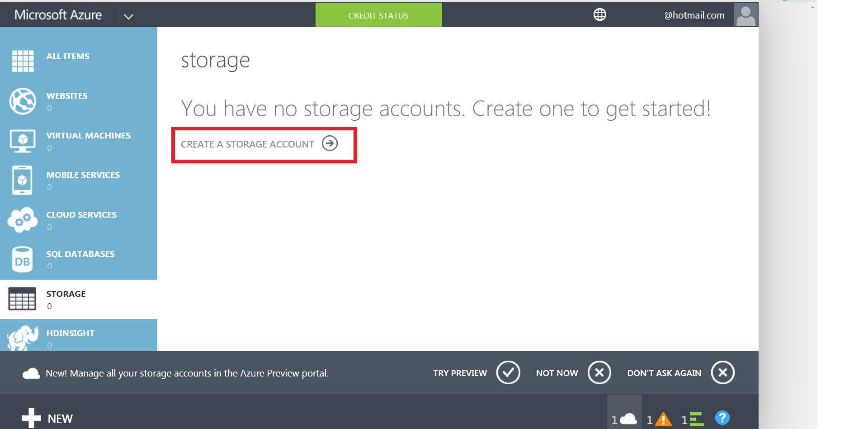Click Create a Storage Account link
868x429 pixels.
259,144
